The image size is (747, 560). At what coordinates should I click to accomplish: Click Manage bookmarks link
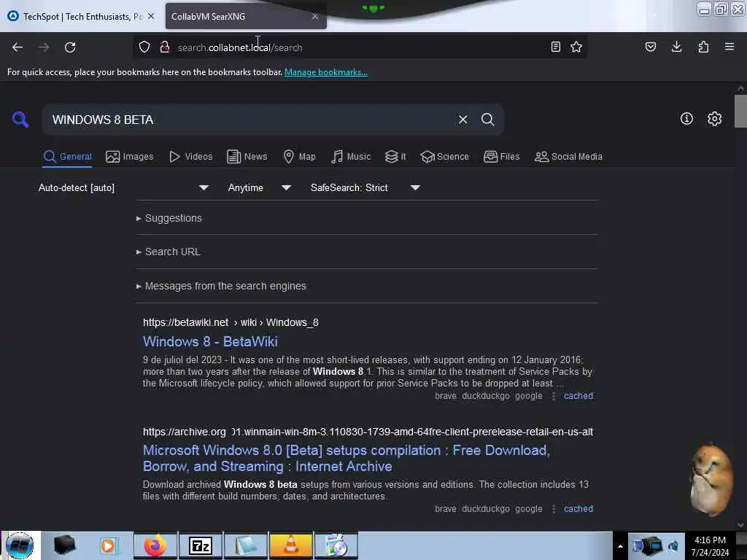click(326, 72)
